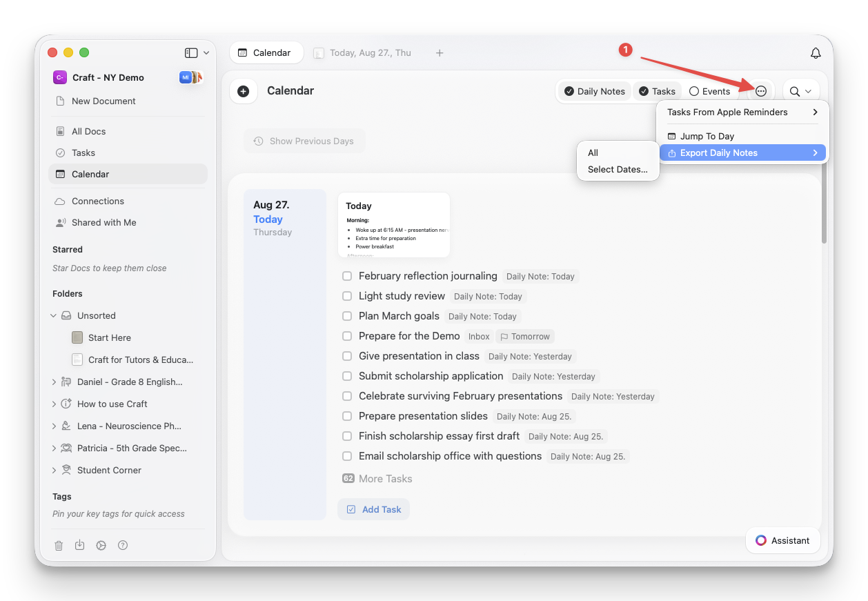Toggle the Daily Notes filter

594,91
